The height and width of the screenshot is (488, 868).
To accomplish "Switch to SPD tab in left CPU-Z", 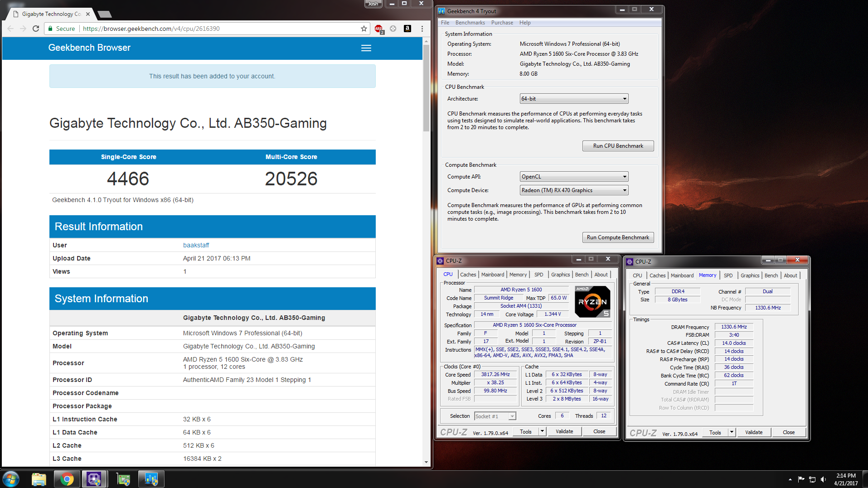I will (x=538, y=275).
